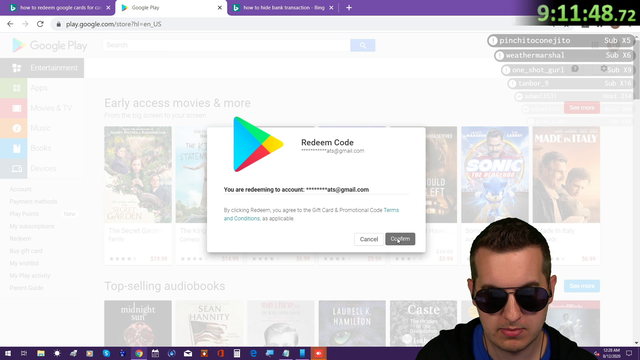Open File Explorer from taskbar
Image resolution: width=640 pixels, height=360 pixels.
41,353
